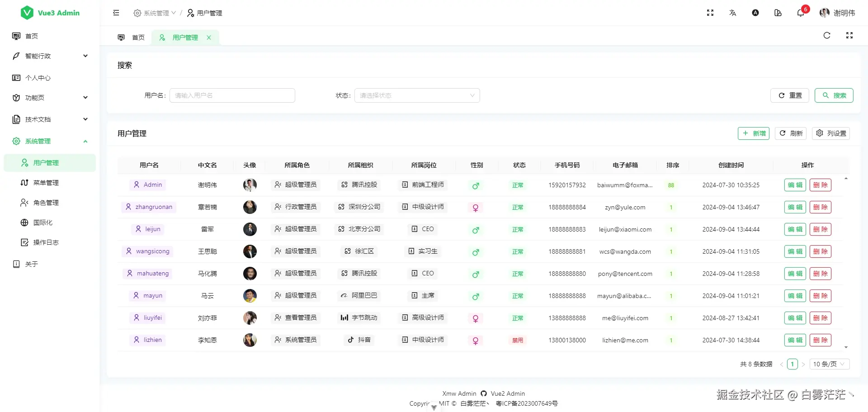The height and width of the screenshot is (412, 868).
Task: Open notifications bell with 6 badge
Action: click(801, 13)
